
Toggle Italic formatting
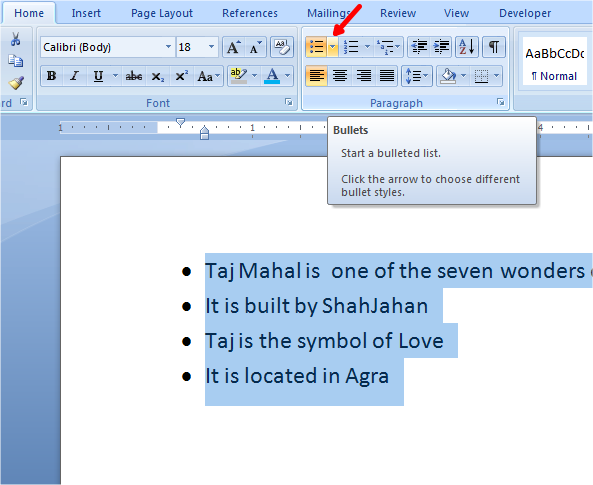coord(75,76)
